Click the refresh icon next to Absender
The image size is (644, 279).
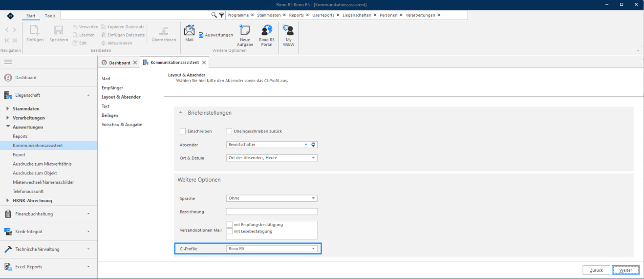(314, 145)
